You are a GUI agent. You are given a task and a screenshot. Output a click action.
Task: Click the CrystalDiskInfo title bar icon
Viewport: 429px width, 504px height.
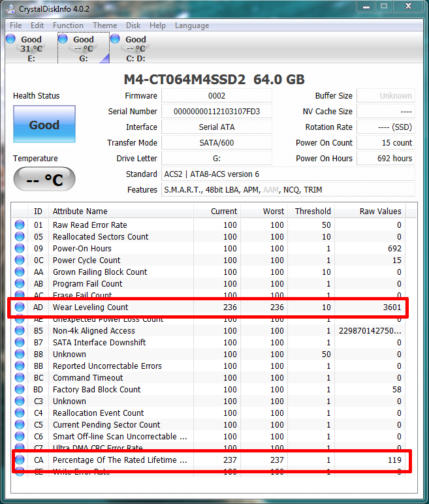[10, 9]
